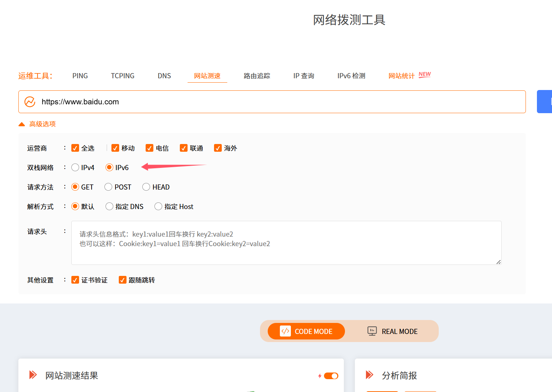Open the IPv6 检测 tab
Screen dimensions: 552x392
tap(351, 76)
